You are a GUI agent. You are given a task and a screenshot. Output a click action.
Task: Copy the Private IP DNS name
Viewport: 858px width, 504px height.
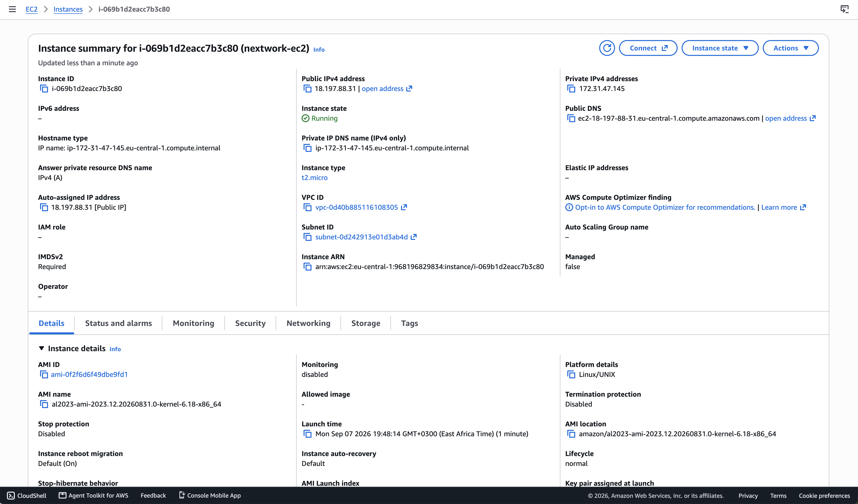point(308,148)
